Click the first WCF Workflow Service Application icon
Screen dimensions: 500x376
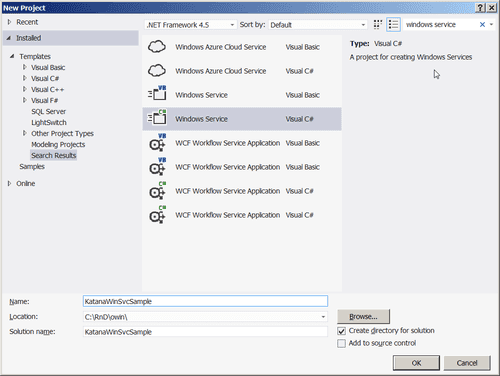tap(157, 142)
